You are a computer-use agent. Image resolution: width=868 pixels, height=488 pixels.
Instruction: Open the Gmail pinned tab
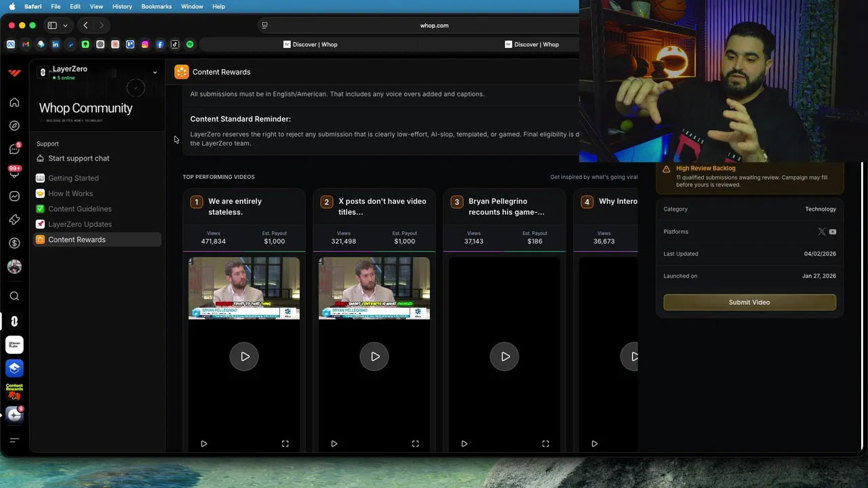point(26,45)
